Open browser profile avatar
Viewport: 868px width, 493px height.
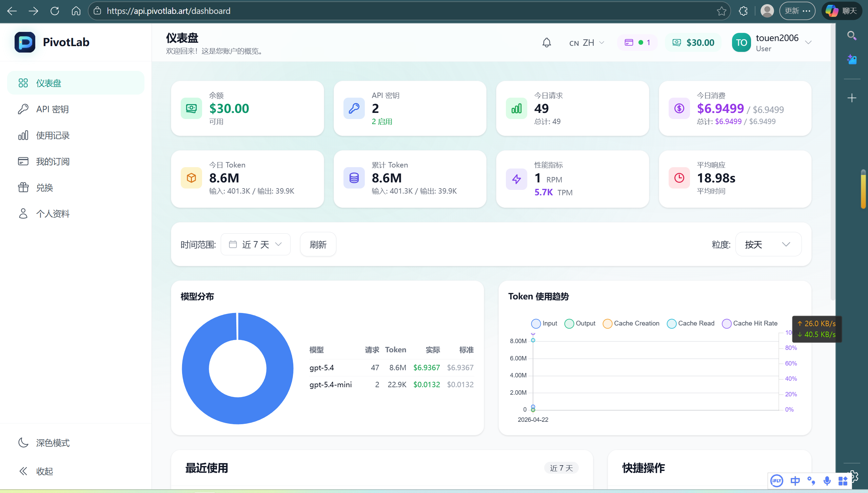click(x=767, y=11)
